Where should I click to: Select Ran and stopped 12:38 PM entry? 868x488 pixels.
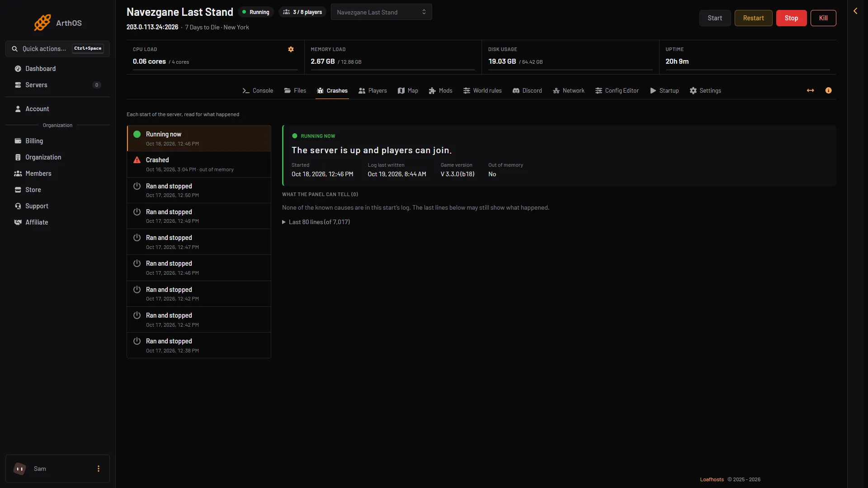pos(199,345)
